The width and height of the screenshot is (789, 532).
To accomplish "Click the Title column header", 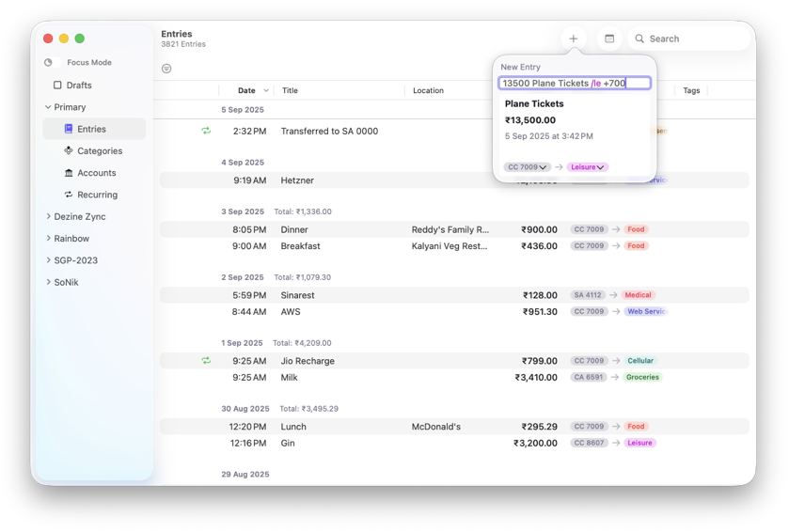I will coord(290,90).
